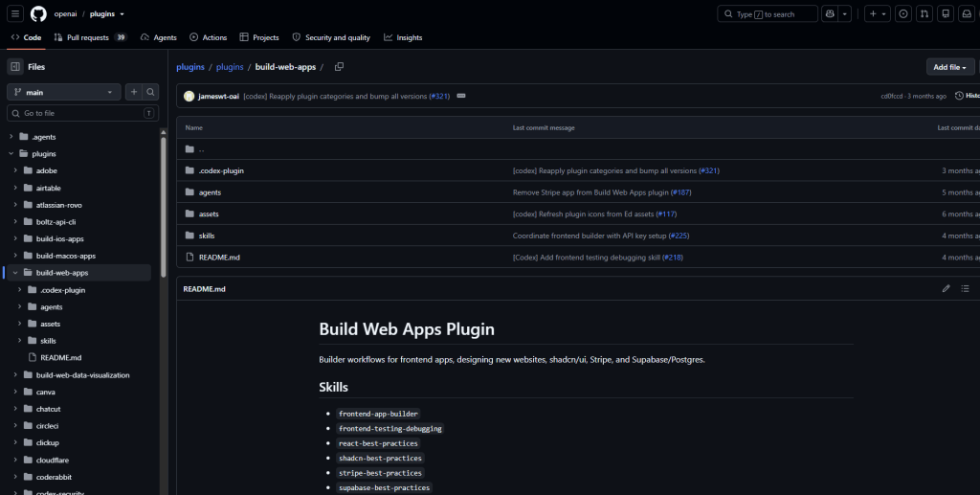Expand the .agents folder in tree

pos(11,137)
